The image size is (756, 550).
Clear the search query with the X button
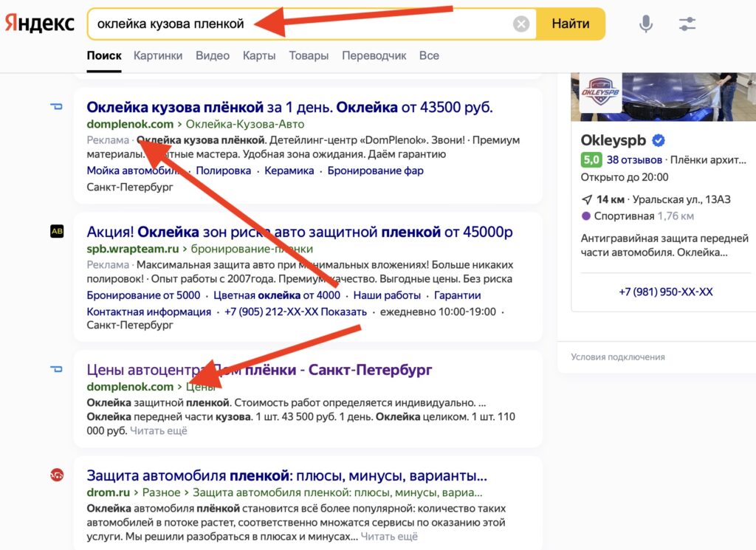pyautogui.click(x=521, y=24)
